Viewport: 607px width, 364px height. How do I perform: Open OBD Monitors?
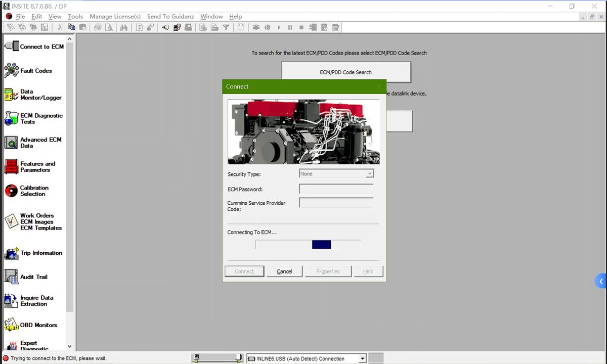12,325
